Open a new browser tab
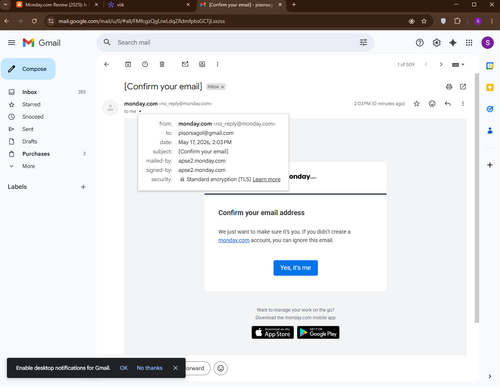The image size is (500, 387). click(294, 5)
